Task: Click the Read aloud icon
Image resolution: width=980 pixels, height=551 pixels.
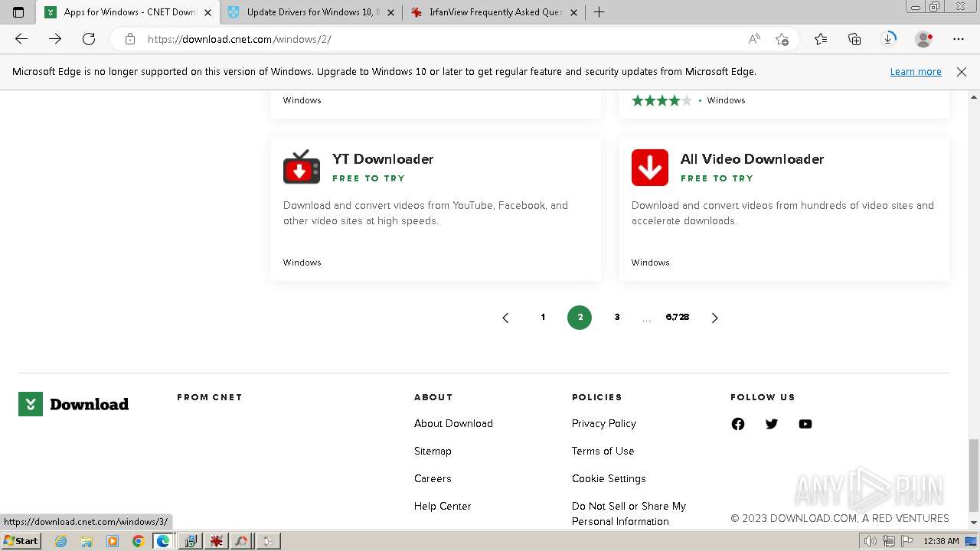Action: coord(754,39)
